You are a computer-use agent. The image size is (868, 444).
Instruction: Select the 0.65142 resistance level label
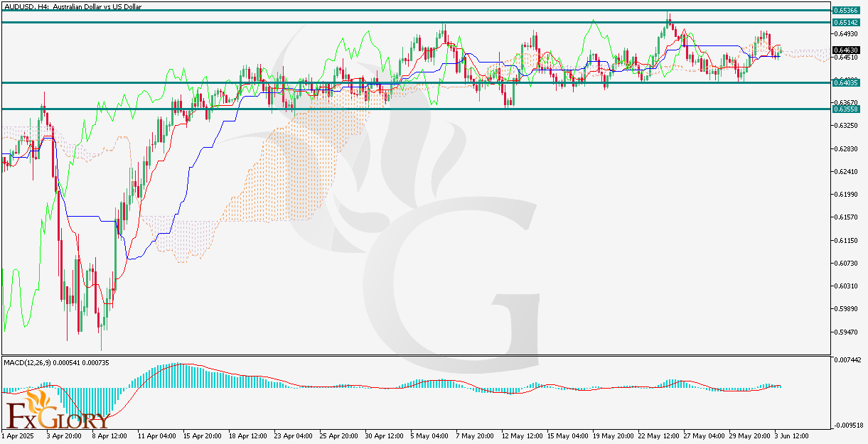pyautogui.click(x=846, y=23)
